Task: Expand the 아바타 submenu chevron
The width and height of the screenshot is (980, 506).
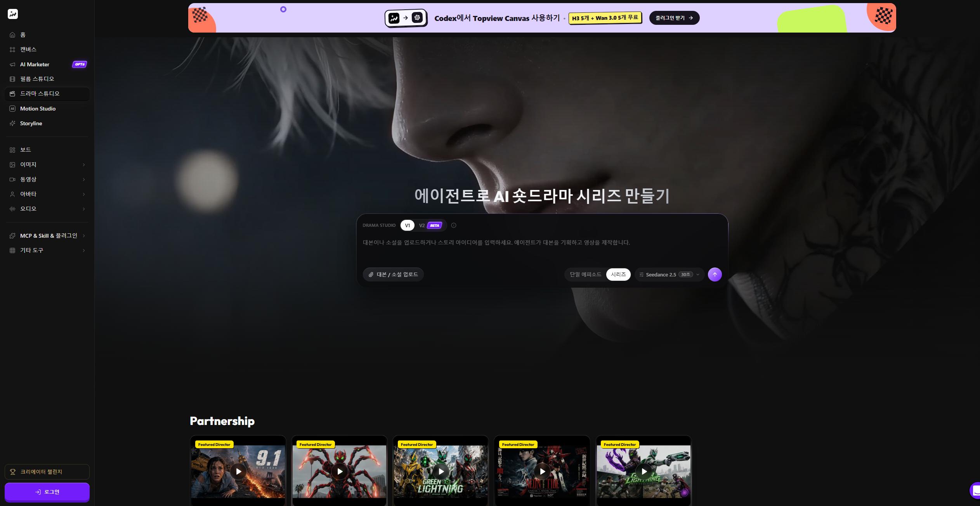Action: tap(84, 194)
